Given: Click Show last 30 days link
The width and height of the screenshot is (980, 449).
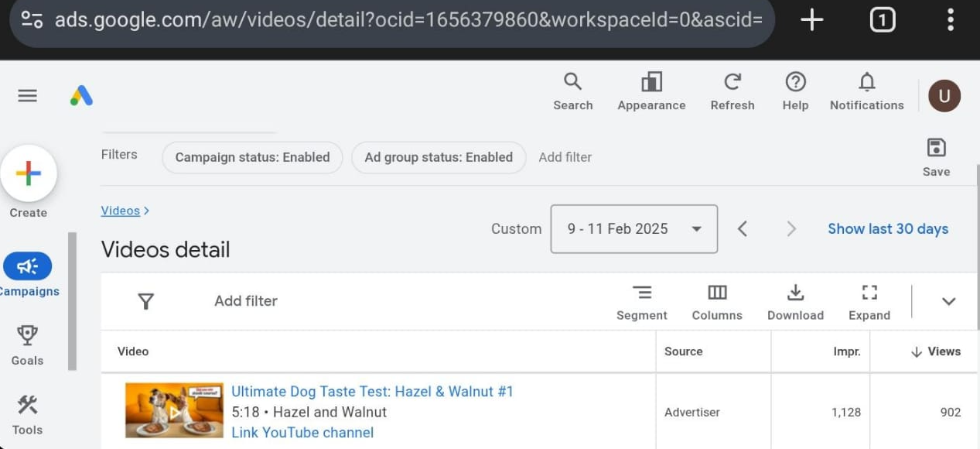Looking at the screenshot, I should [x=887, y=229].
